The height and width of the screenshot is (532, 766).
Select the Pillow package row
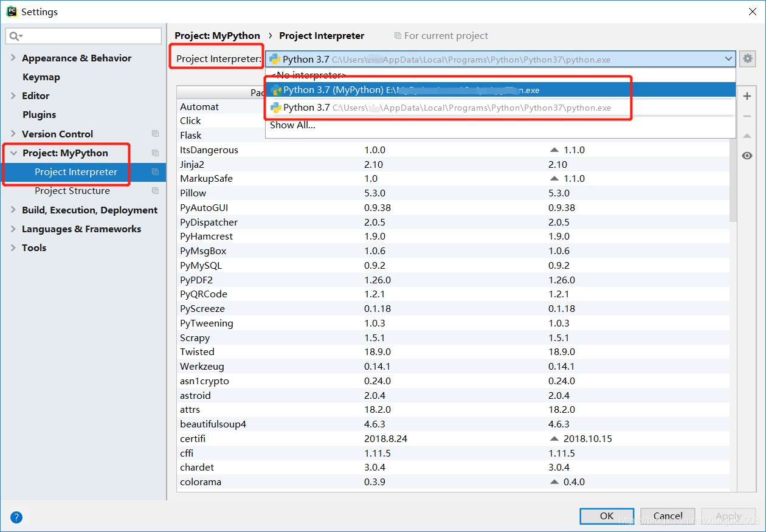click(x=454, y=193)
